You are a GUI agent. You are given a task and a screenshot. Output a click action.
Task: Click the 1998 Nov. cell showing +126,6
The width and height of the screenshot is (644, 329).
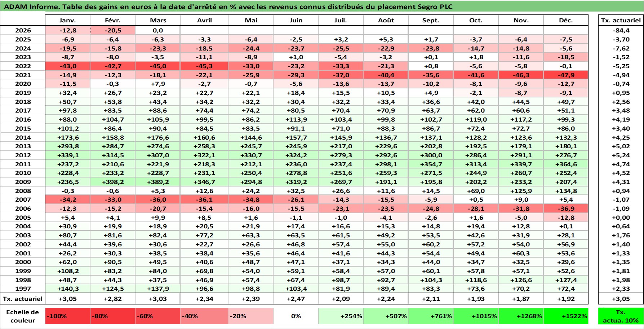[521, 280]
